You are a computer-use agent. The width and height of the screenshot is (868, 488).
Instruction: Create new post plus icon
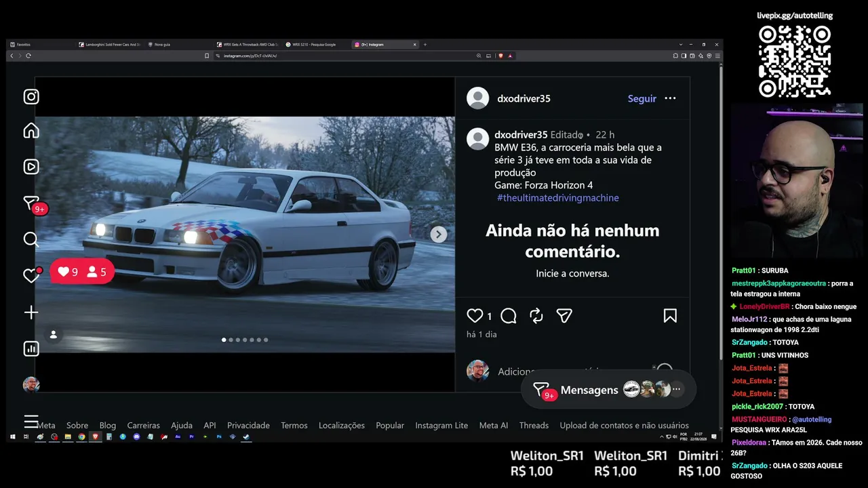coord(31,312)
